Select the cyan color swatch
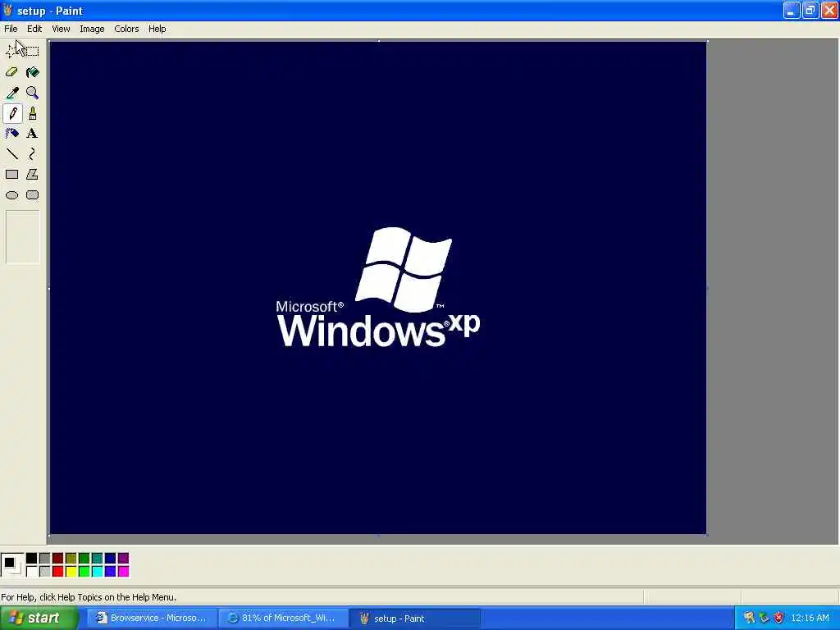840x630 pixels. pos(98,572)
